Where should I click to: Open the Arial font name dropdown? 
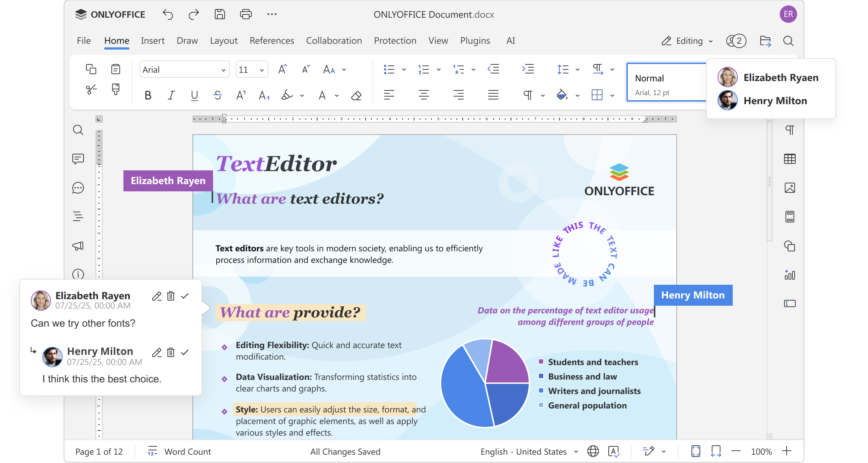pos(224,70)
